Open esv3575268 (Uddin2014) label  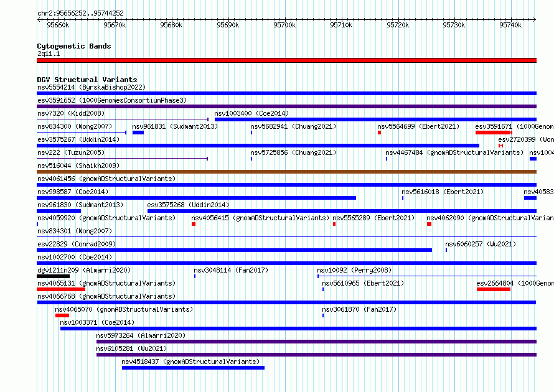(x=188, y=205)
